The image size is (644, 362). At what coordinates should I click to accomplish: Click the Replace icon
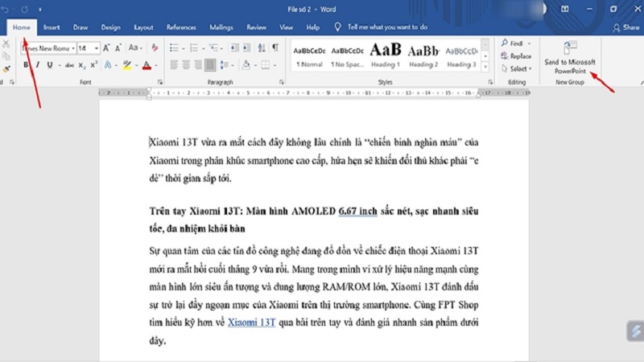click(505, 56)
